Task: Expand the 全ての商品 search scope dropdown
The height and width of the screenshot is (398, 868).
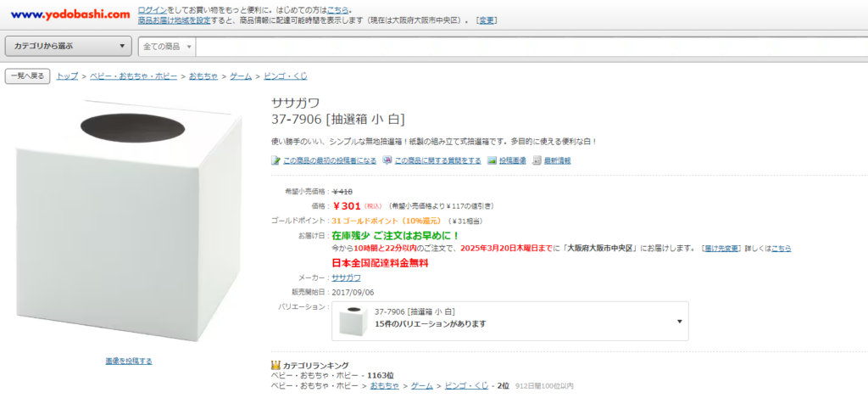Action: (x=167, y=46)
